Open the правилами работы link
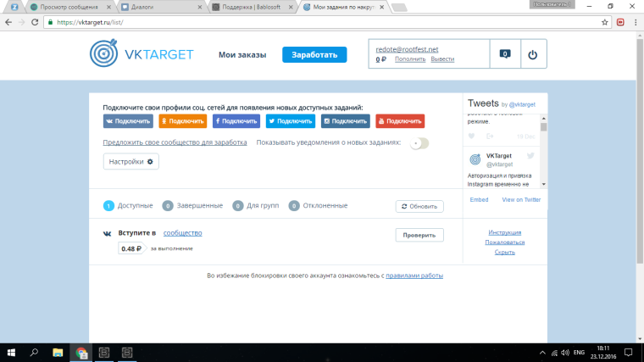 pyautogui.click(x=414, y=276)
